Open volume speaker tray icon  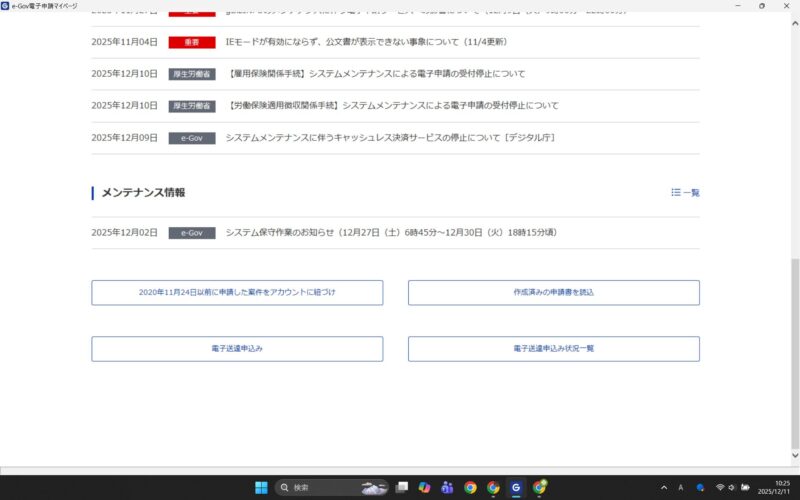coord(732,488)
